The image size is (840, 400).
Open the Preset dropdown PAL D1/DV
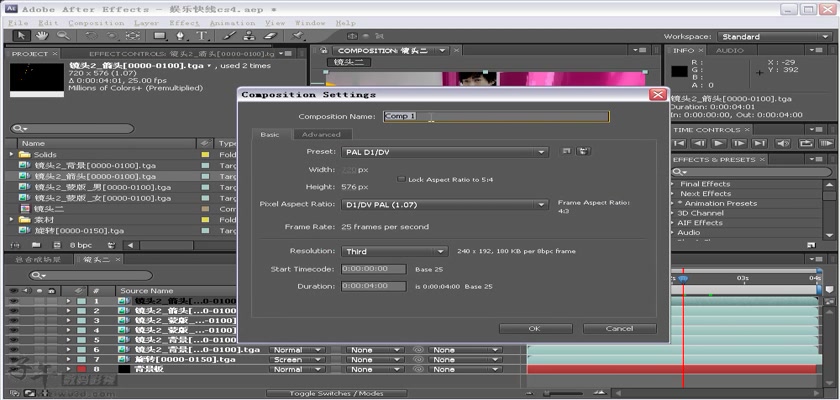point(445,152)
